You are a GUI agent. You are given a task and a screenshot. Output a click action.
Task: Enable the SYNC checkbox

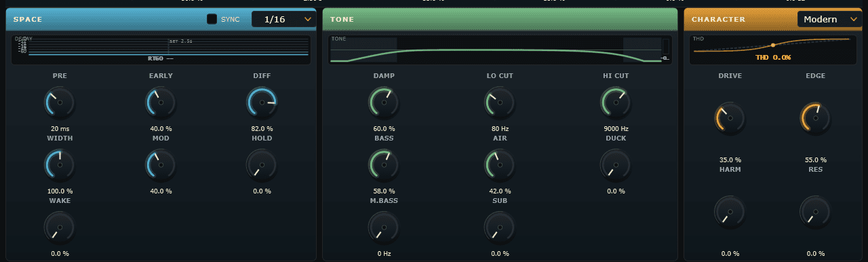pos(212,19)
